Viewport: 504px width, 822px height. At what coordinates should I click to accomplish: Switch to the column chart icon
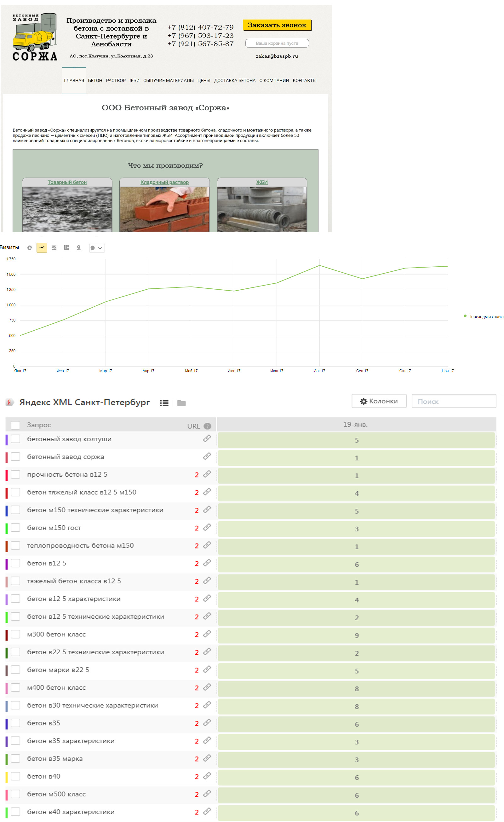66,248
